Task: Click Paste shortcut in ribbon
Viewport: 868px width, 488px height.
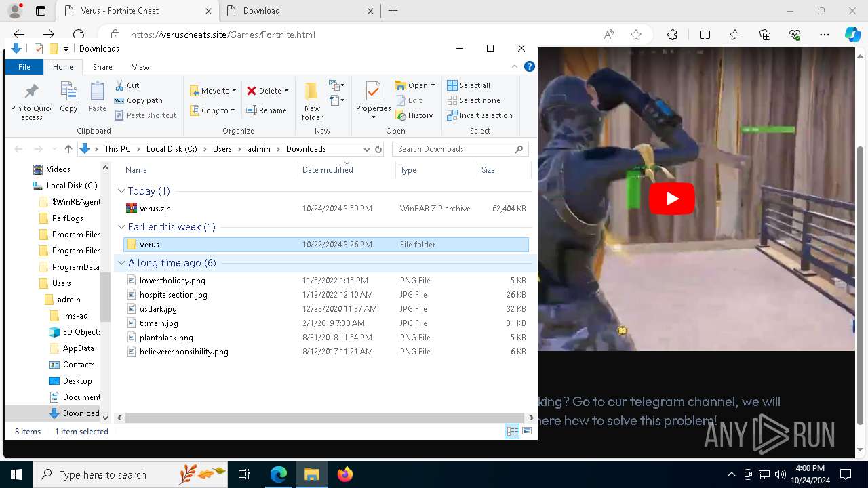Action: [x=145, y=115]
